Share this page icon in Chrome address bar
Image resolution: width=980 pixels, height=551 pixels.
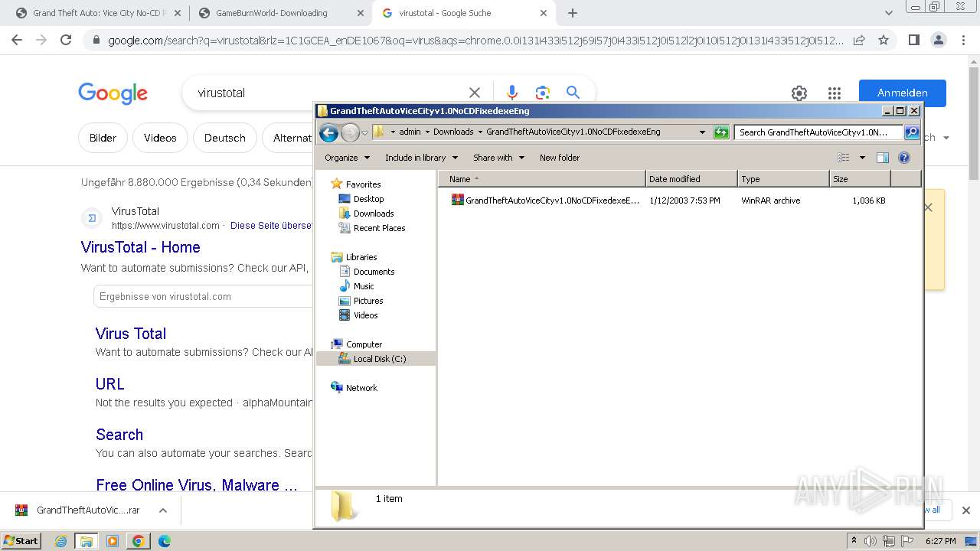coord(859,40)
